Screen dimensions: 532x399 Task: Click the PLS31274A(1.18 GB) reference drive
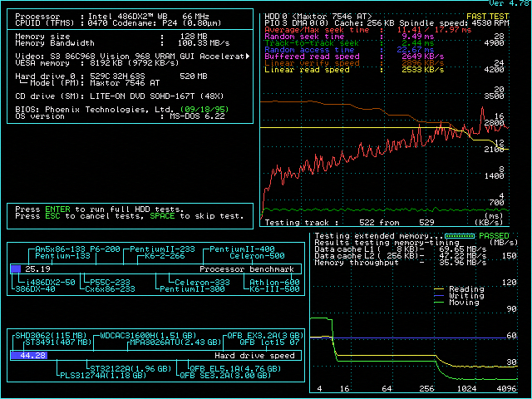tap(103, 376)
